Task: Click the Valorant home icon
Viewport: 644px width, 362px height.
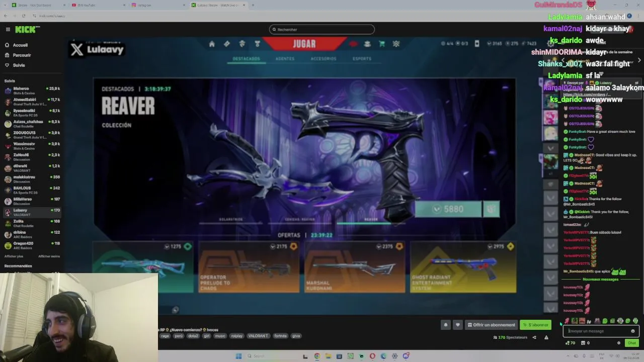Action: pyautogui.click(x=212, y=44)
